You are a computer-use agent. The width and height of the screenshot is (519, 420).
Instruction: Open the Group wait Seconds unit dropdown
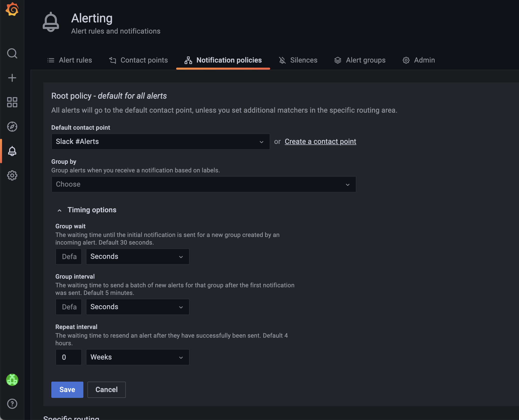click(138, 256)
